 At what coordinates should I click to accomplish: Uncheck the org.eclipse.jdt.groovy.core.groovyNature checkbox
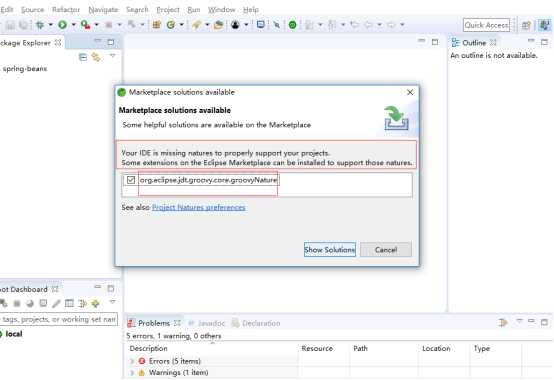[x=131, y=180]
